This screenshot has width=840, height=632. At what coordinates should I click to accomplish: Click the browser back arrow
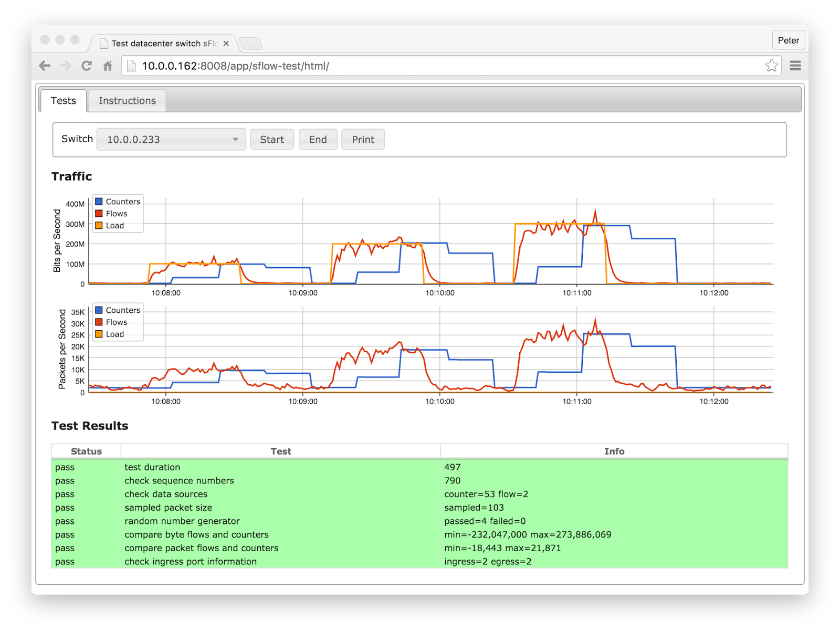(x=45, y=66)
